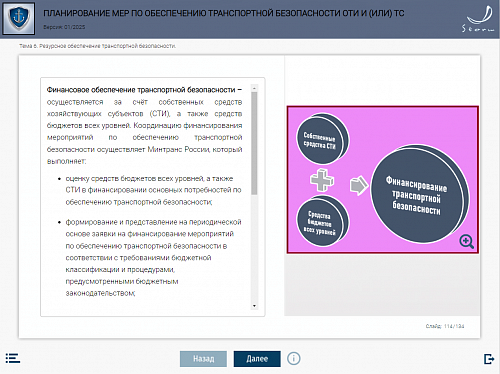Click the heading 'Финансовое обеспечение транспортной безопасности'
This screenshot has width=500, height=374.
(x=141, y=90)
